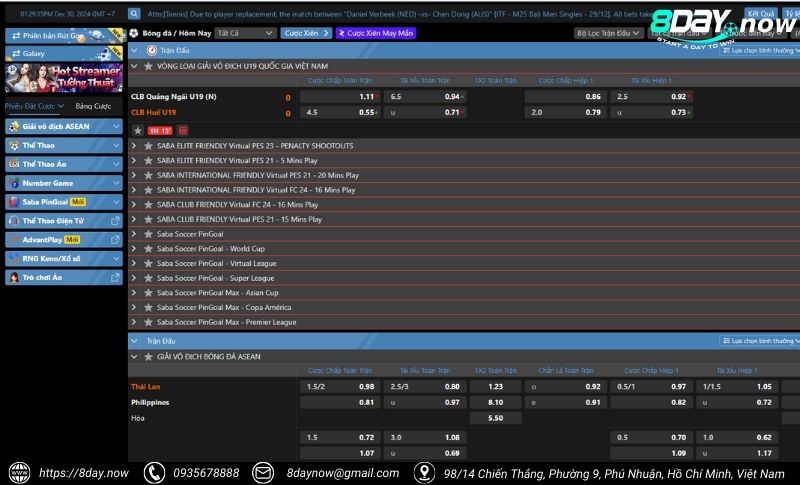Click the Cược Xiên button
The height and width of the screenshot is (485, 800).
pos(305,33)
